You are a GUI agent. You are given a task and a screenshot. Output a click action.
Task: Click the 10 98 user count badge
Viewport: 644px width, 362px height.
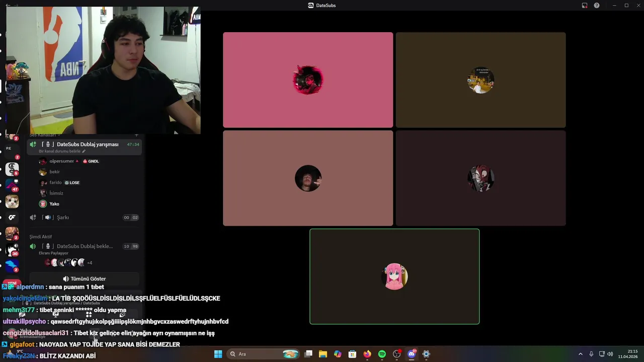tap(131, 246)
